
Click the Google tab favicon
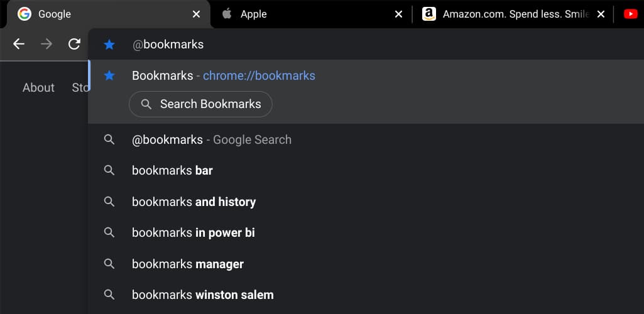tap(25, 14)
